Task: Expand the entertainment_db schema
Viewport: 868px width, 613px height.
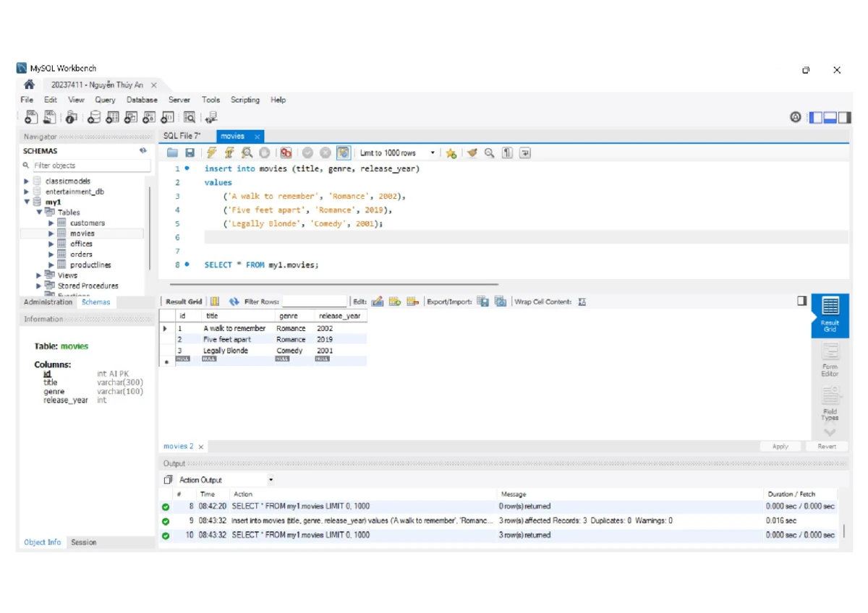Action: (x=27, y=192)
